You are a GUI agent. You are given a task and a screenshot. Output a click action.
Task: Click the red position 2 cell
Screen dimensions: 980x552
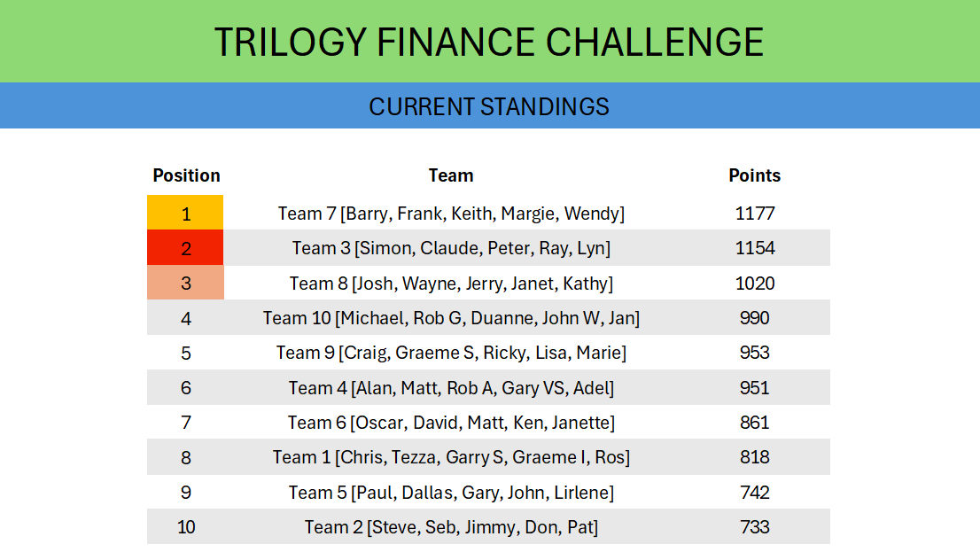(185, 248)
